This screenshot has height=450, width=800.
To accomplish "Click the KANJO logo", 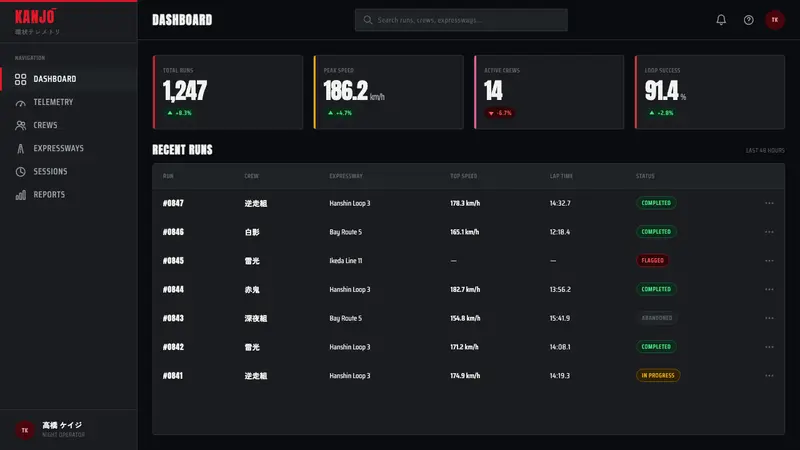I will point(35,17).
